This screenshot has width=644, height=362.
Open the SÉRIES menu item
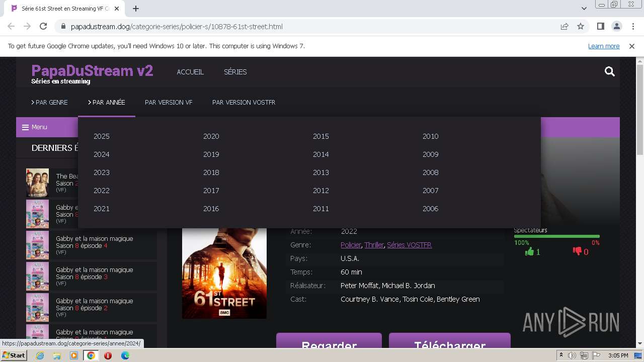click(x=235, y=72)
